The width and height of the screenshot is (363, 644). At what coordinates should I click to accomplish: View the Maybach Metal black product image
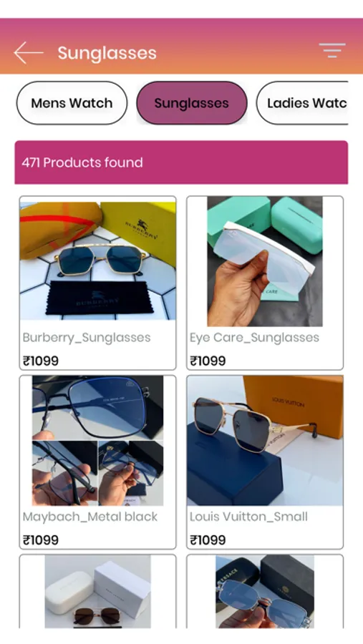tap(98, 440)
